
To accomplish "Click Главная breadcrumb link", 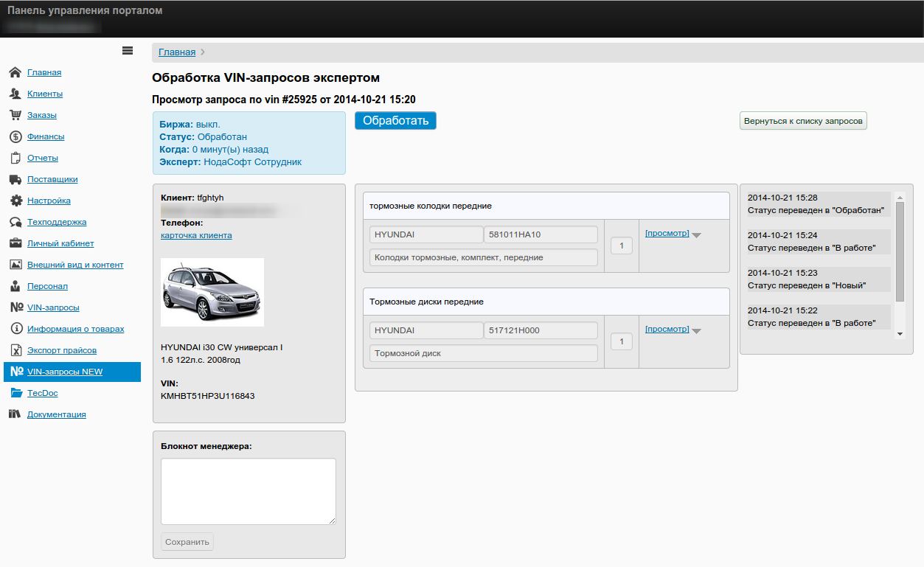I will pos(177,52).
